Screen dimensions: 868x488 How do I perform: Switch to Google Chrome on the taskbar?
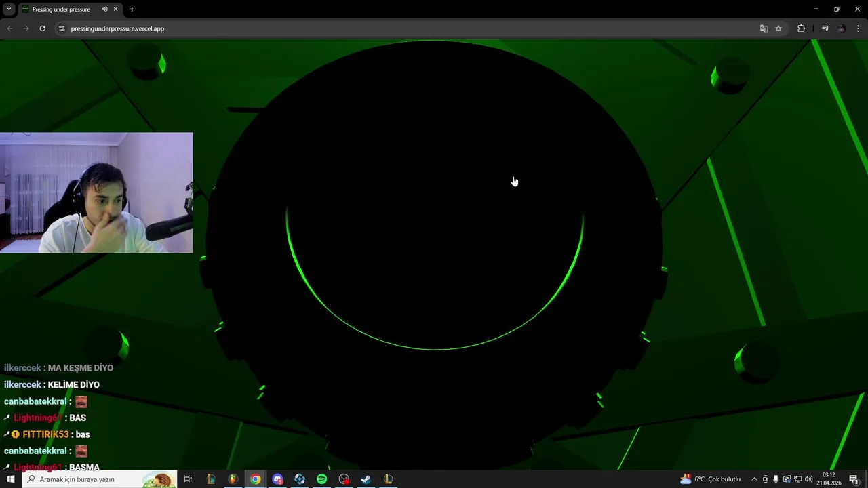click(255, 479)
